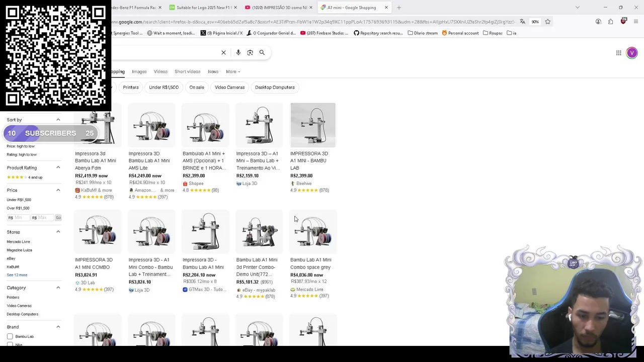Bookmark this page with the star
This screenshot has width=644, height=362.
pos(547,22)
